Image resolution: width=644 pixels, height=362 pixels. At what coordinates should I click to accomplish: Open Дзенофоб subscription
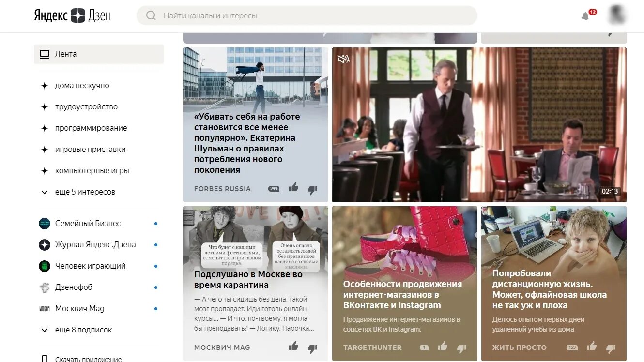pos(74,287)
